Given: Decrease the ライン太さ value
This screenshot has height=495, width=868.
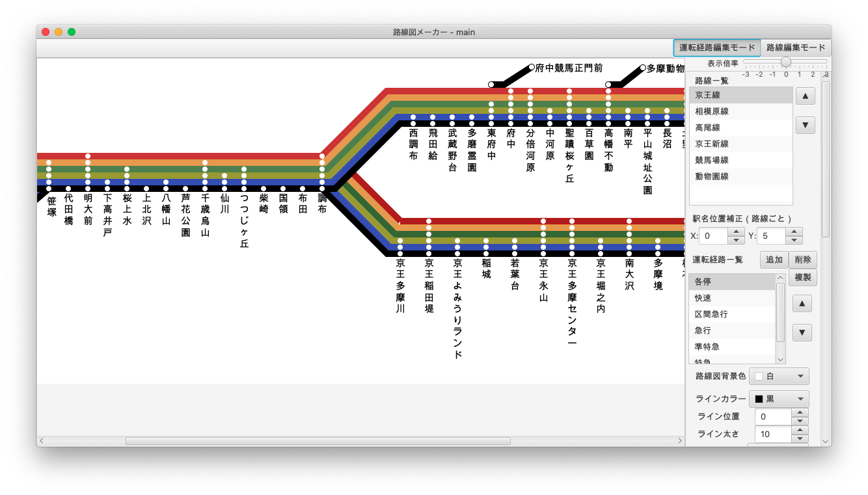Looking at the screenshot, I should point(800,438).
